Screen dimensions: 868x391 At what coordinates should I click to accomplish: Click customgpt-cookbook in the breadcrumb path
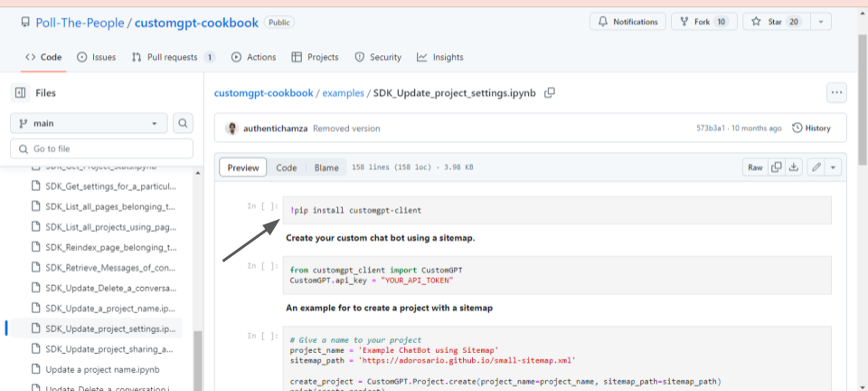[263, 93]
